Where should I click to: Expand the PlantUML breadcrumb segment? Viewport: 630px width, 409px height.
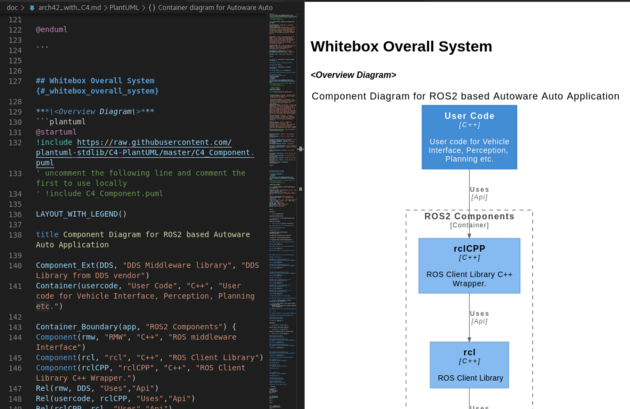(124, 8)
